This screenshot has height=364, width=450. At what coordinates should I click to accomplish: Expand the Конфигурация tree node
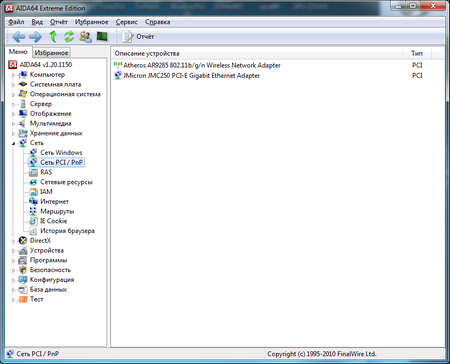tap(13, 280)
